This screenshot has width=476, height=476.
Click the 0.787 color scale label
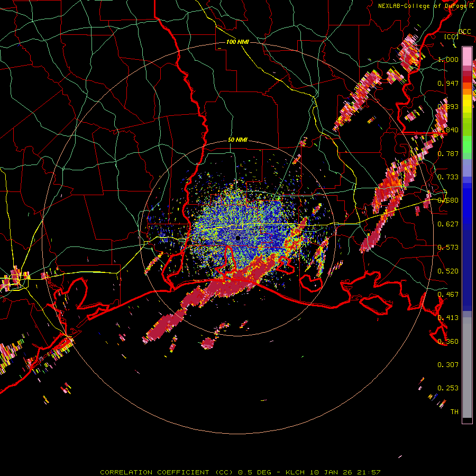click(x=448, y=153)
